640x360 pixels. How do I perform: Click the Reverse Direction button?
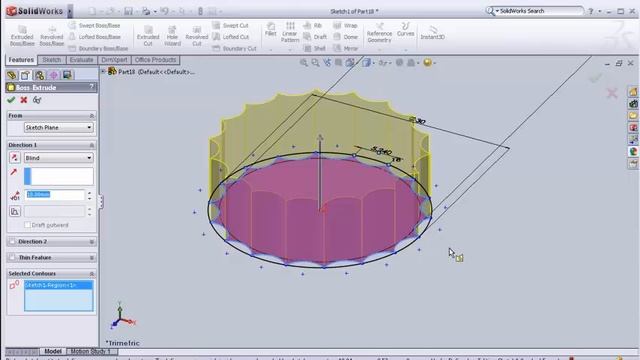point(15,158)
